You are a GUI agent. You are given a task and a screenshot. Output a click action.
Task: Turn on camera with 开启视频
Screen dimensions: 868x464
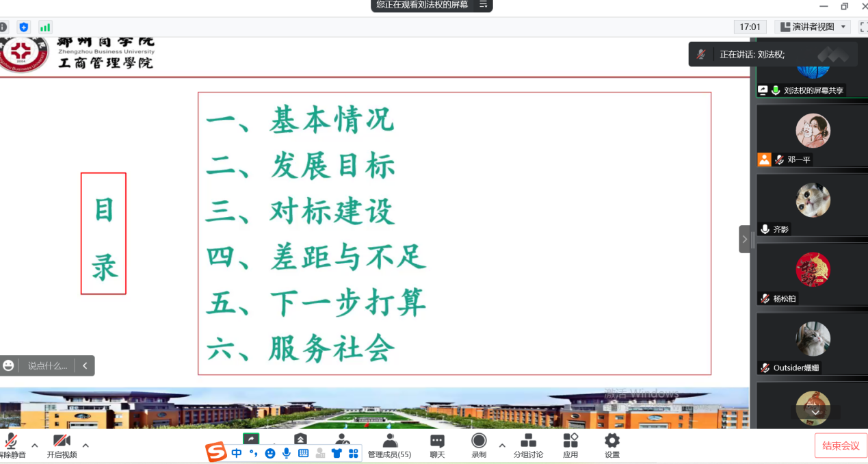pyautogui.click(x=62, y=446)
